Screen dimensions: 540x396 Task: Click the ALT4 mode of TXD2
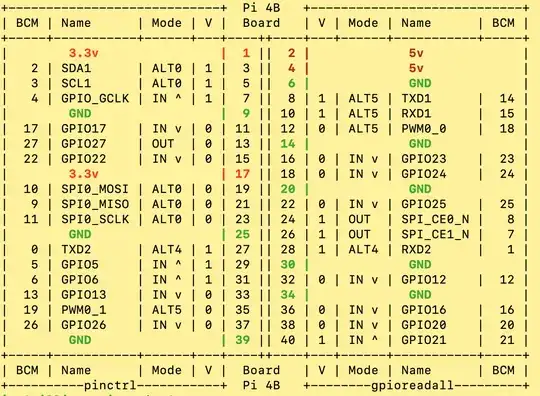(x=167, y=249)
